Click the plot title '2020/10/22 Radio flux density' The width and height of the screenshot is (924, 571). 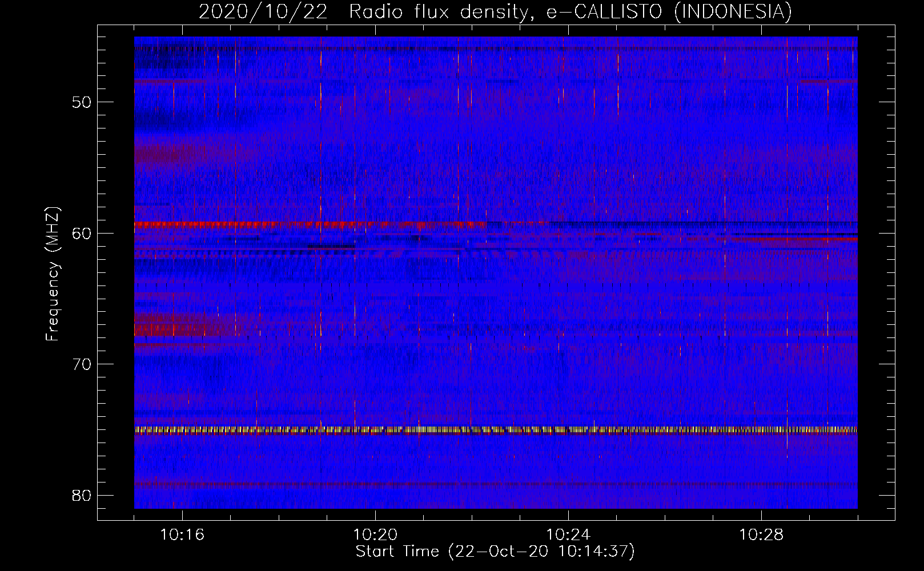(x=495, y=11)
